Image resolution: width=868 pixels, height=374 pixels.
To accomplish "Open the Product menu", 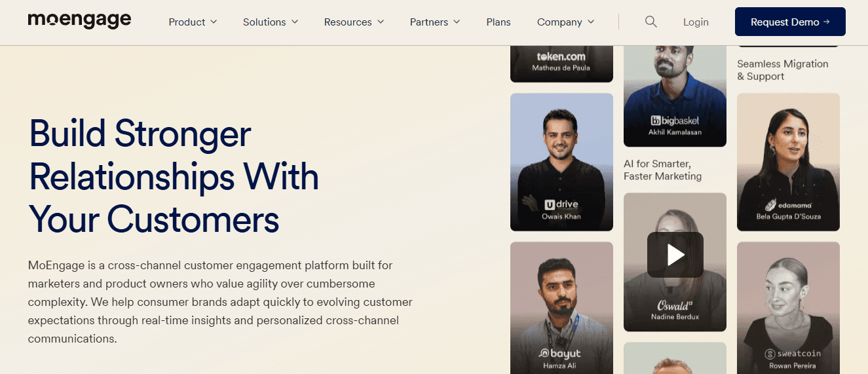I will (x=193, y=22).
